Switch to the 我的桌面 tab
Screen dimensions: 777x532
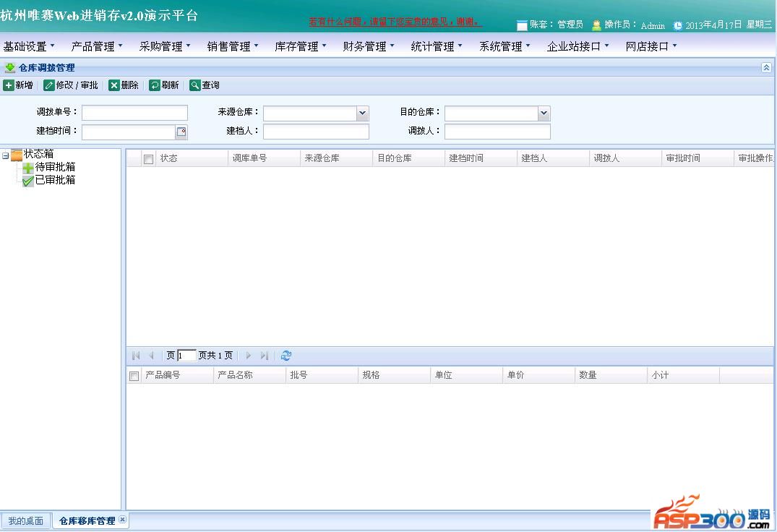[x=25, y=520]
